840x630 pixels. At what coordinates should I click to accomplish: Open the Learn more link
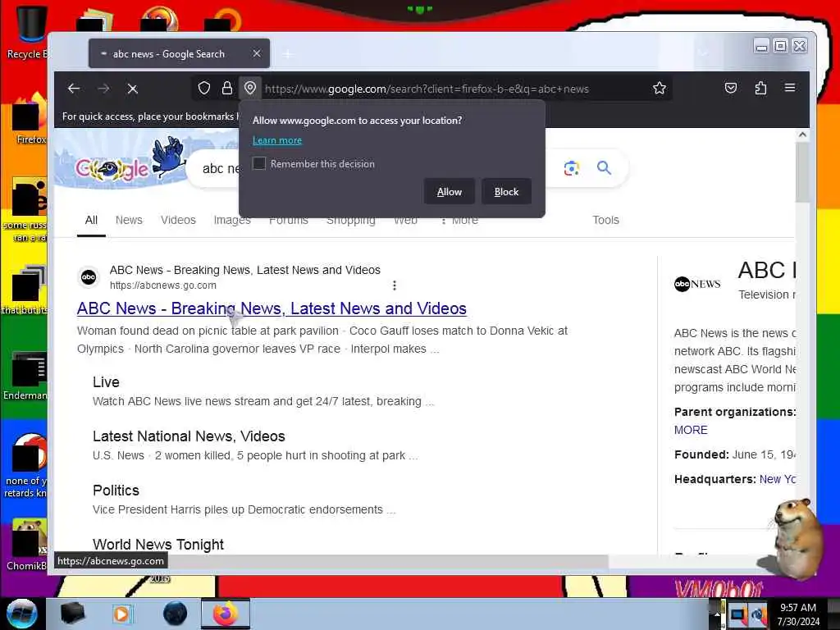click(x=277, y=140)
